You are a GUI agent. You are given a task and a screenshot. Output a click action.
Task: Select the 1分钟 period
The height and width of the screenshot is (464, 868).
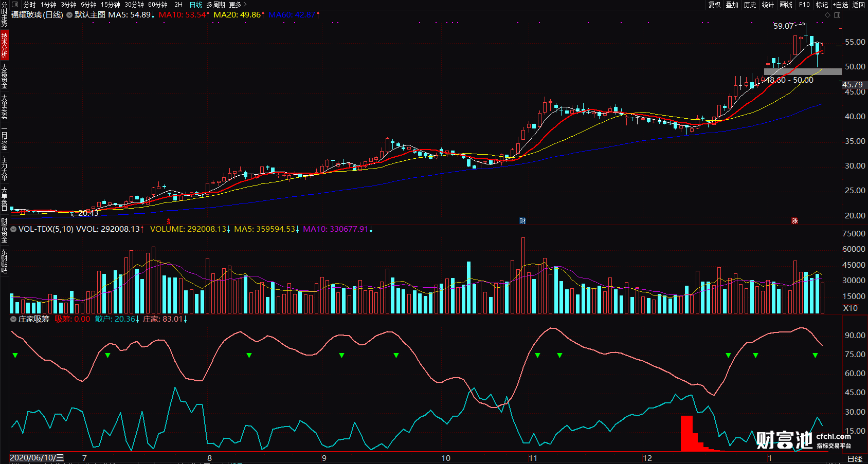48,5
